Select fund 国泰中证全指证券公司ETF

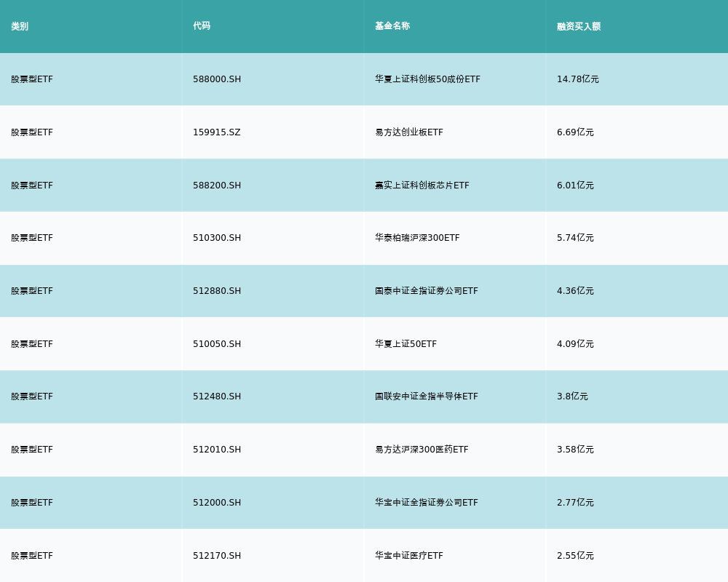pyautogui.click(x=426, y=291)
